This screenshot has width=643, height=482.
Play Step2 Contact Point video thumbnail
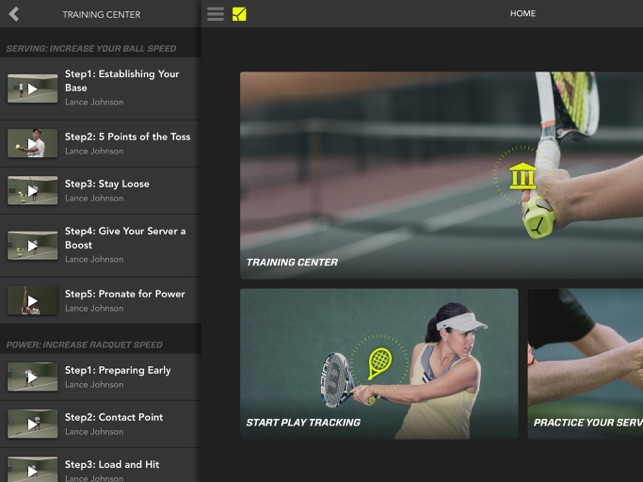point(32,424)
